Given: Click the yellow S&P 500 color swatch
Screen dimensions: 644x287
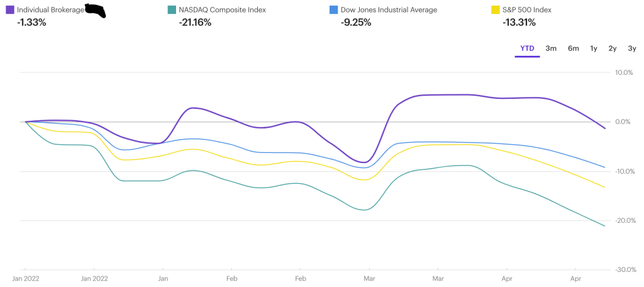Looking at the screenshot, I should coord(495,10).
